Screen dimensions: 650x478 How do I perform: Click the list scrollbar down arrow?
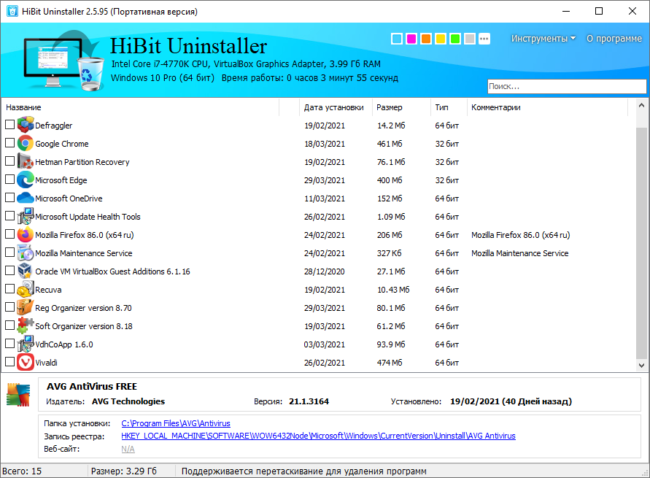[641, 365]
